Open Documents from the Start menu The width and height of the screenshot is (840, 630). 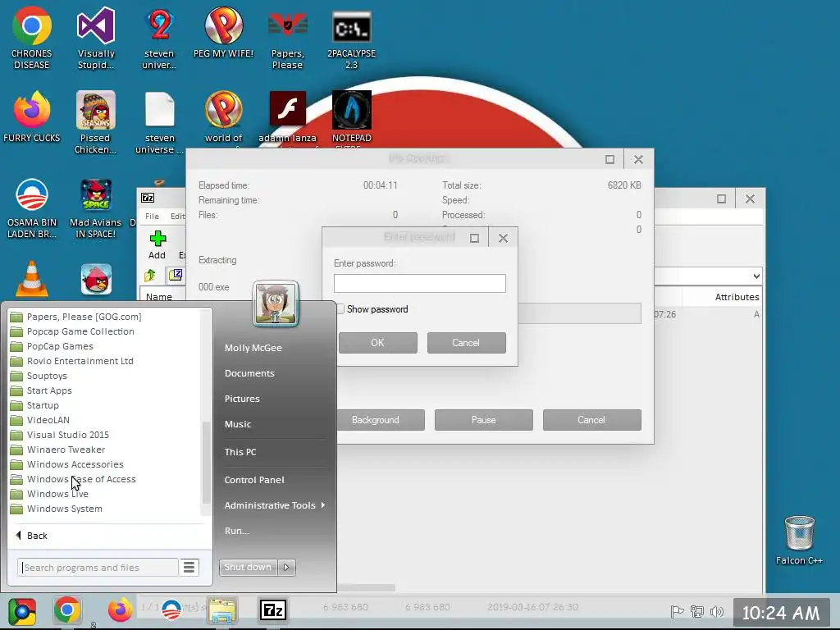pos(249,373)
